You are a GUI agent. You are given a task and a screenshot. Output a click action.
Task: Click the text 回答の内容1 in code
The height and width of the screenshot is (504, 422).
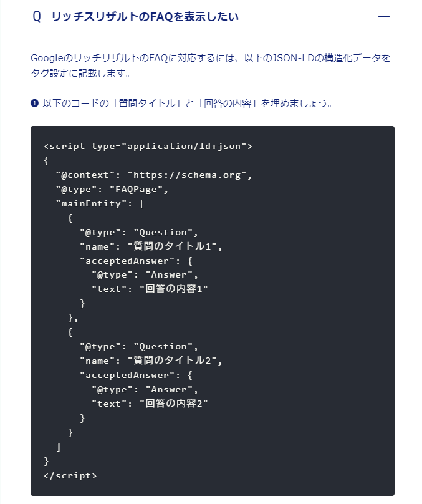click(174, 289)
